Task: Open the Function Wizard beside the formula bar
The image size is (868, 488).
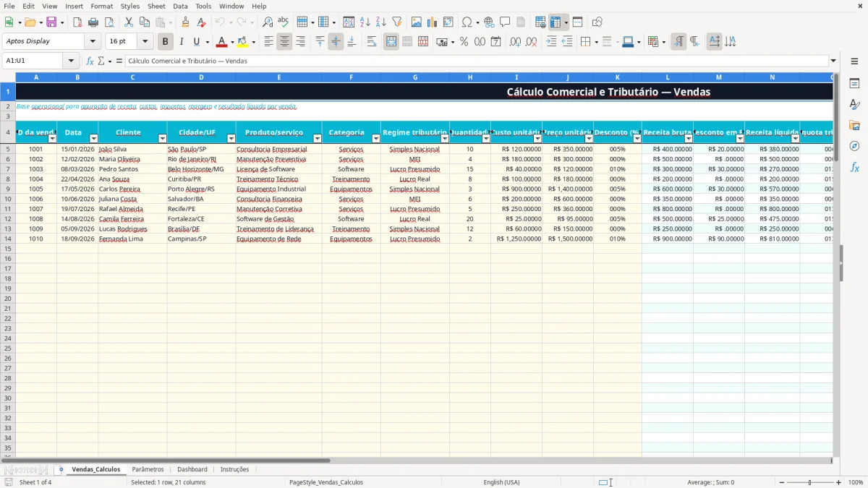Action: pos(90,61)
